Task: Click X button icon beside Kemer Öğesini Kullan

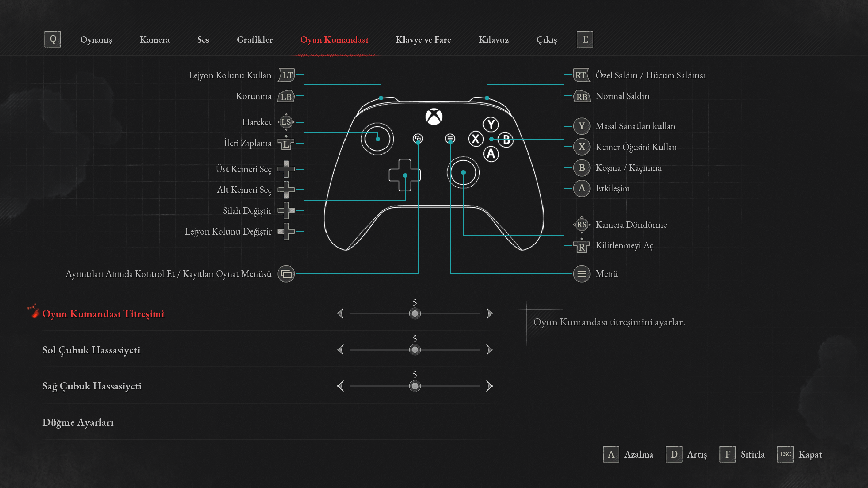Action: pos(582,147)
